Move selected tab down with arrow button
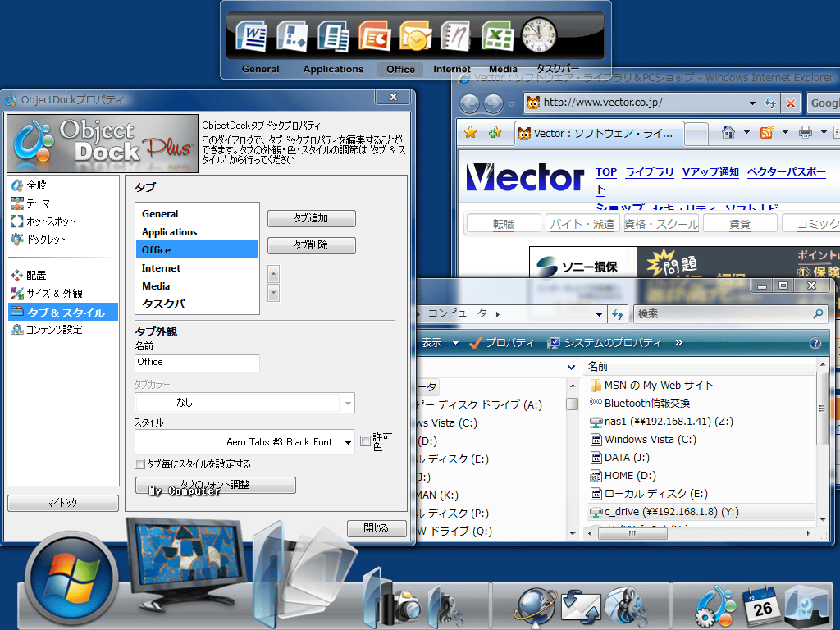840x630 pixels. point(273,293)
